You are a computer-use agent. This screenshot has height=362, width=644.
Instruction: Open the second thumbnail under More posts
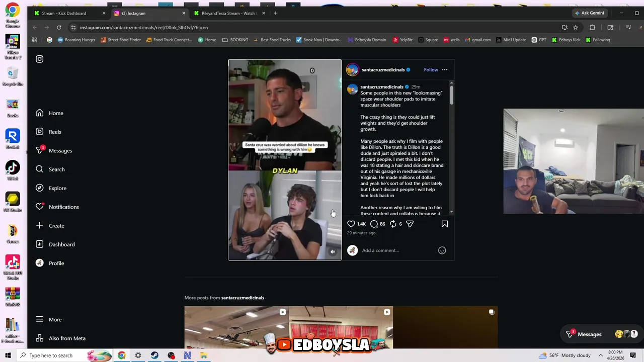(341, 327)
